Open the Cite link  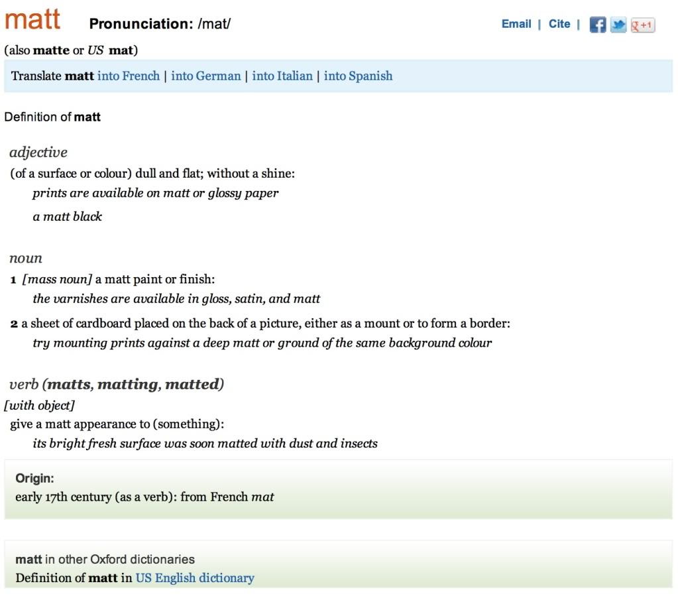tap(559, 24)
